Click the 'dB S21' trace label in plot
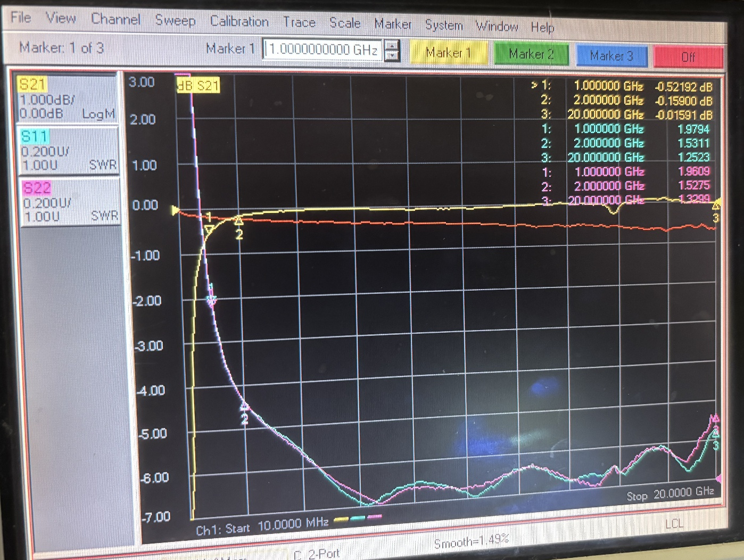 (198, 85)
